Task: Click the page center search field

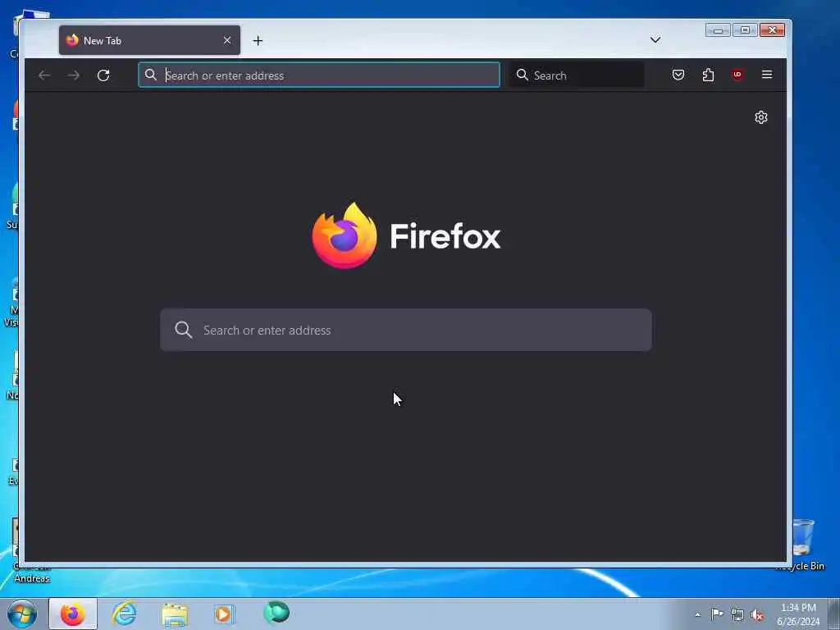Action: 406,330
